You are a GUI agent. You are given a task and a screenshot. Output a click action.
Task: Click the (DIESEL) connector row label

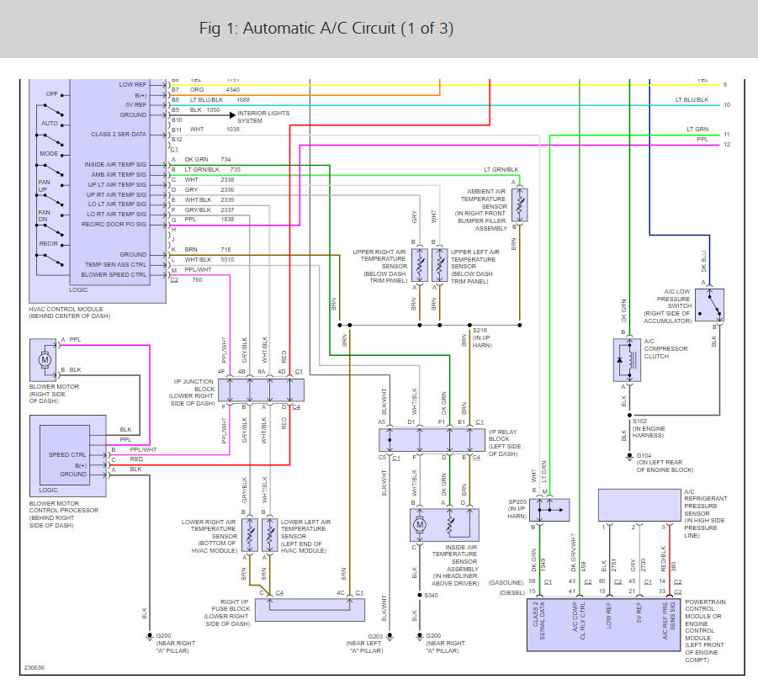(x=512, y=592)
